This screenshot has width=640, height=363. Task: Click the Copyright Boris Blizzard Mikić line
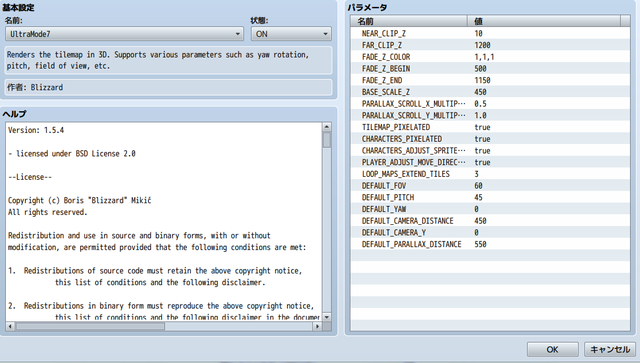80,200
